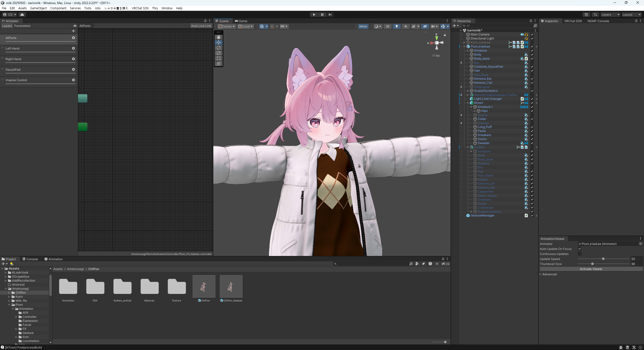Toggle 2D view mode in scene
The image size is (644, 350).
click(x=387, y=26)
